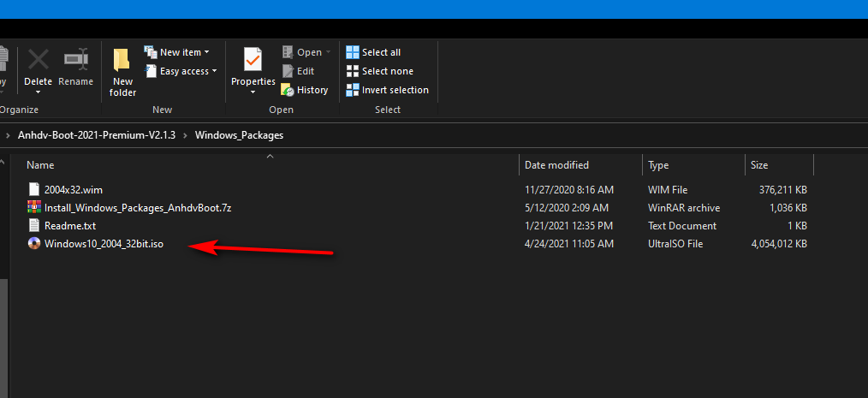Click the Windows_Packages breadcrumb
The width and height of the screenshot is (868, 398).
[239, 135]
